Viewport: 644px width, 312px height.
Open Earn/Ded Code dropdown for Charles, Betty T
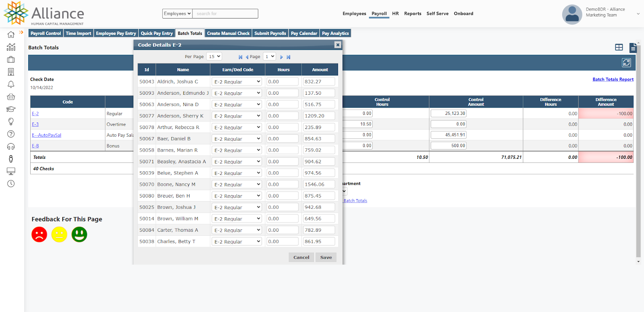tap(237, 241)
